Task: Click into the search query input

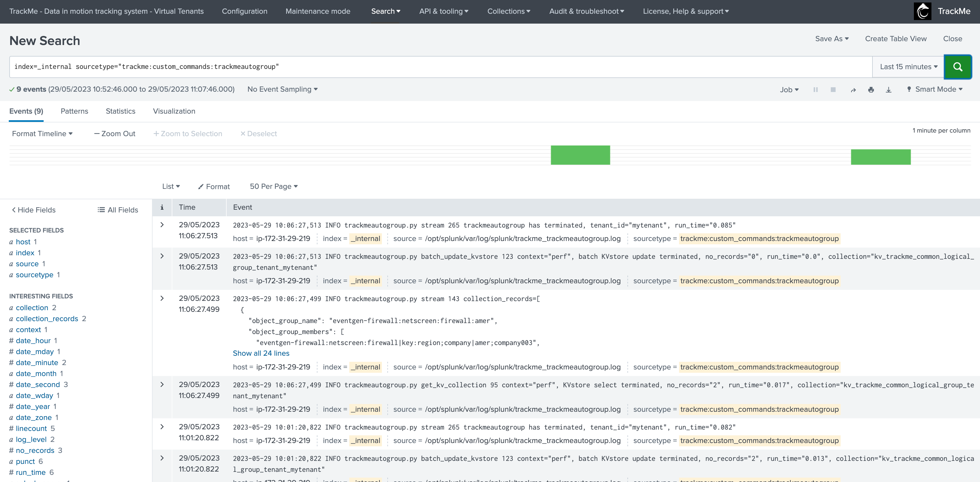Action: [441, 67]
